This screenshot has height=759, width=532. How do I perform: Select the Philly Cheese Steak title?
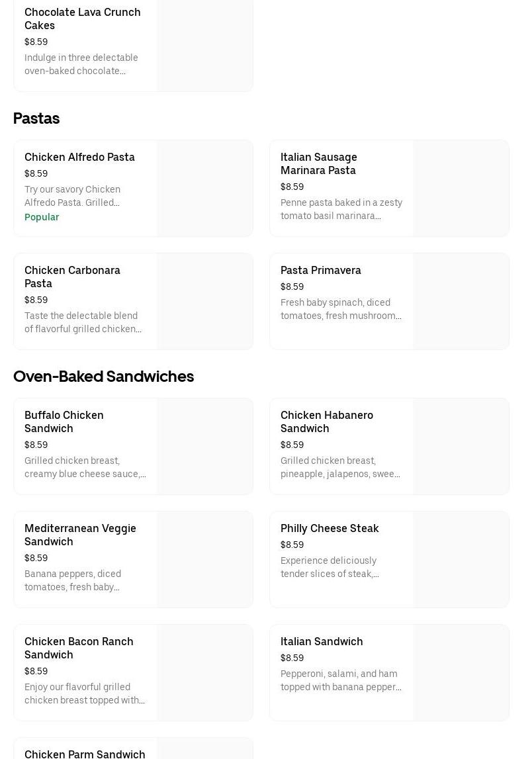[x=330, y=528]
